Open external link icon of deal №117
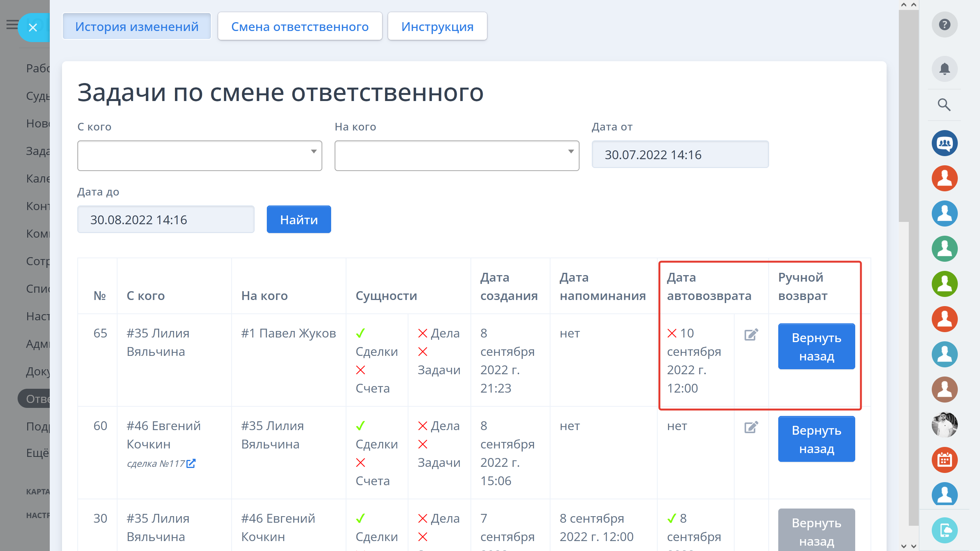The width and height of the screenshot is (980, 551). (x=191, y=464)
